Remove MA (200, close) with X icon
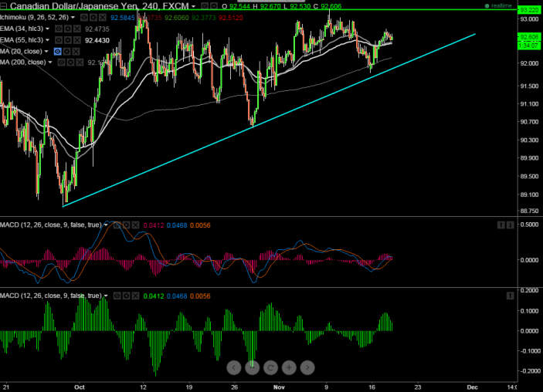 (80, 63)
